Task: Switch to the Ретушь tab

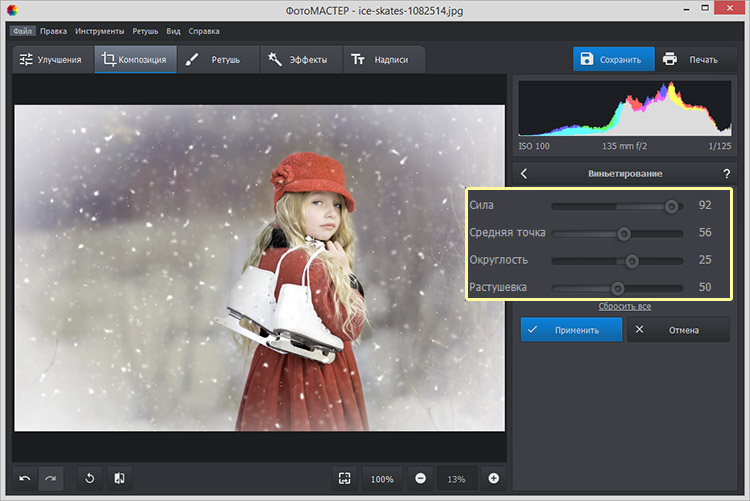Action: (x=218, y=60)
